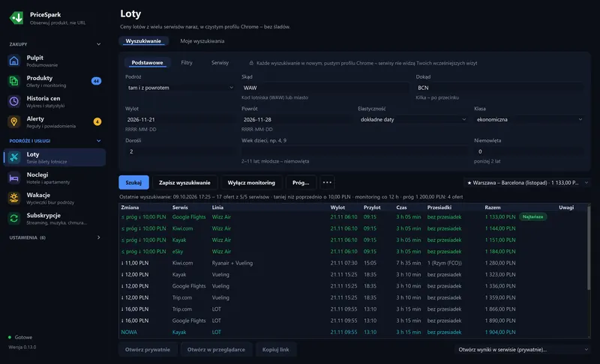This screenshot has width=600, height=364.
Task: Select the Filtry sub-tab
Action: pyautogui.click(x=187, y=63)
